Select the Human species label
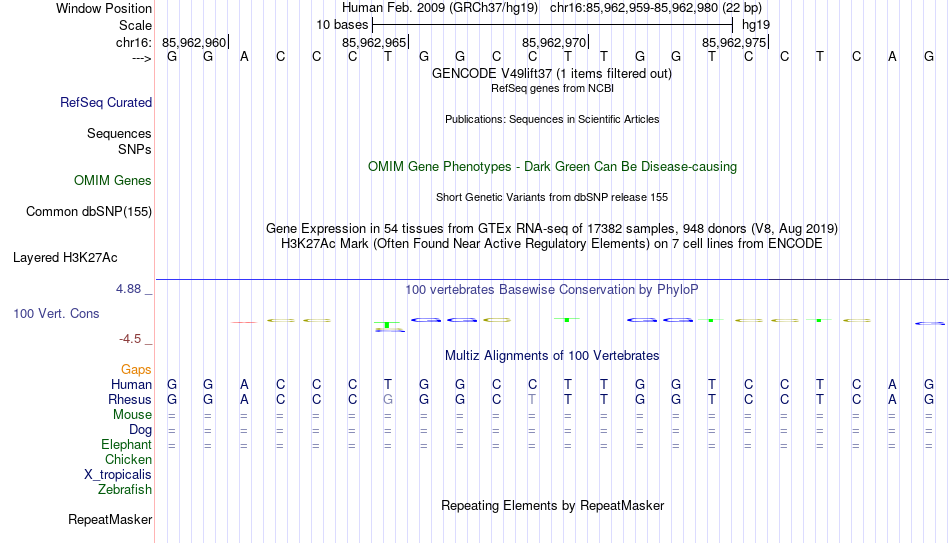This screenshot has width=950, height=543. 131,384
